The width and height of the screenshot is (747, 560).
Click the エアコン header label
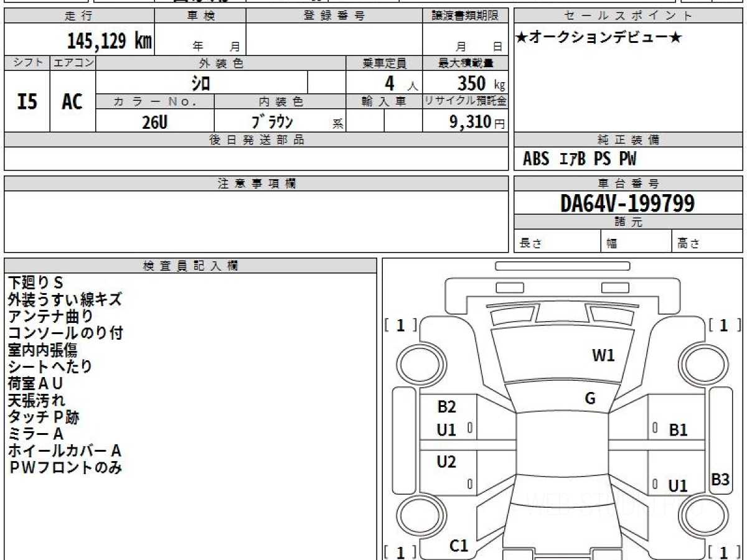pyautogui.click(x=73, y=63)
